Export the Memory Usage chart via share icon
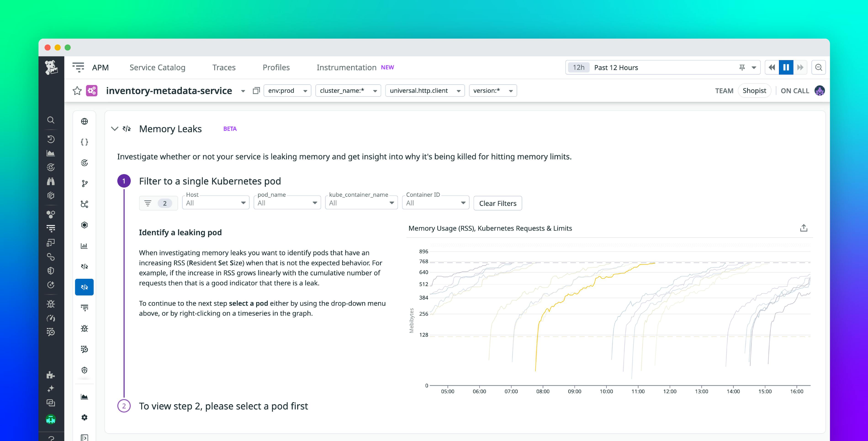The height and width of the screenshot is (441, 868). tap(804, 228)
